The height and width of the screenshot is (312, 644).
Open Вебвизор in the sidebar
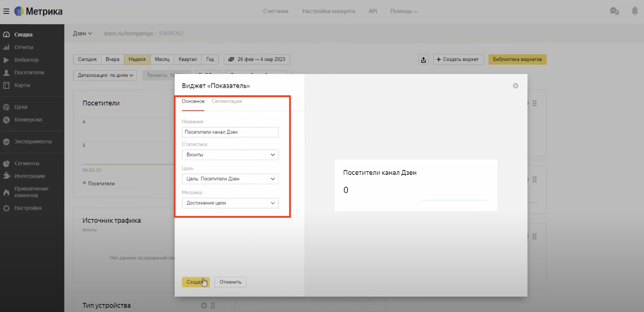pyautogui.click(x=27, y=60)
